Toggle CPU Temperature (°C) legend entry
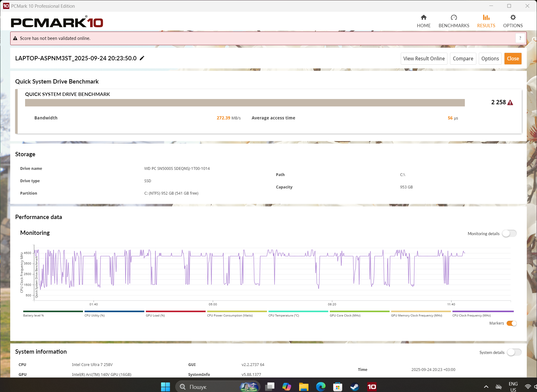537x392 pixels. (298, 314)
